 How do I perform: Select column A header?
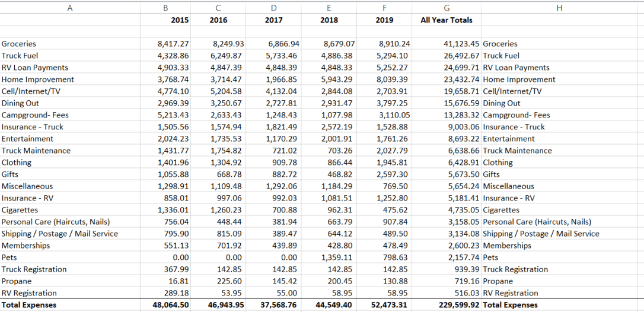(70, 8)
